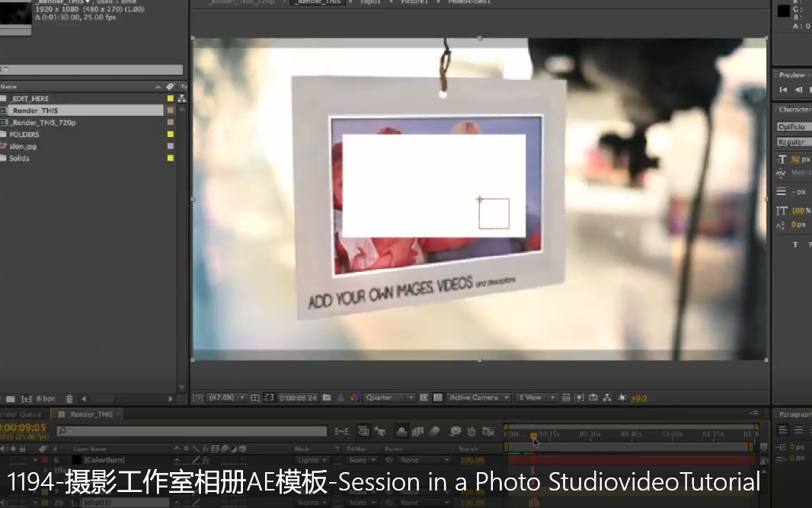Toggle mask and shape path visibility
The image size is (812, 508).
click(x=269, y=398)
